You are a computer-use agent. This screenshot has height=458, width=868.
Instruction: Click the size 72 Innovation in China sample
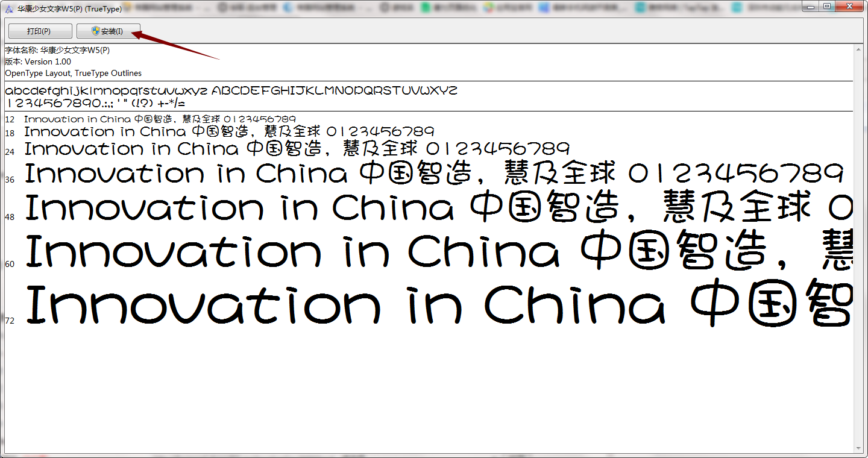(x=438, y=303)
